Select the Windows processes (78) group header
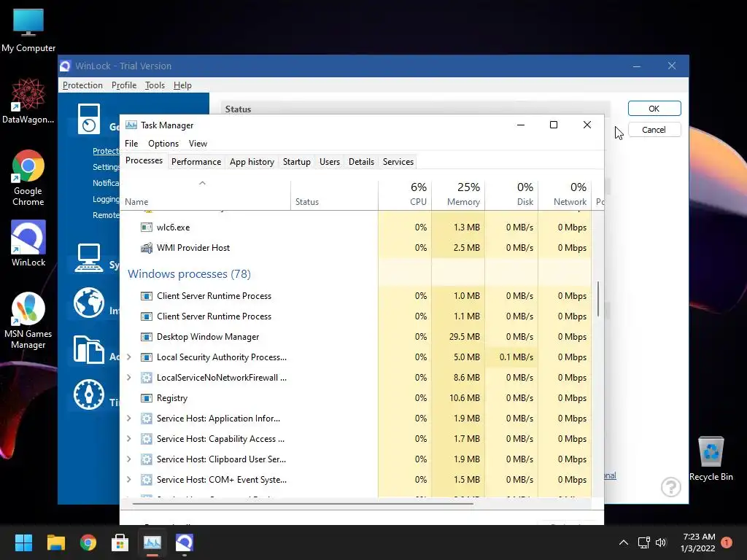Viewport: 747px width, 560px height. tap(189, 274)
